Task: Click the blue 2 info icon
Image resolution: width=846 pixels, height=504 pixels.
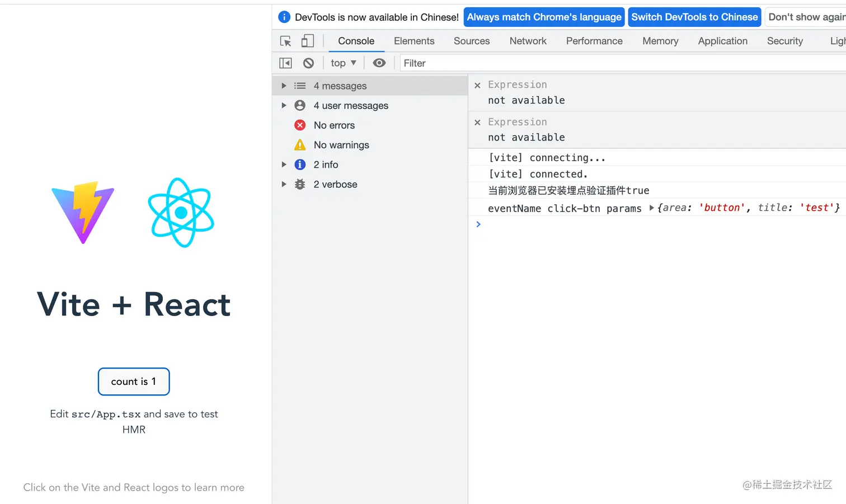Action: click(300, 164)
